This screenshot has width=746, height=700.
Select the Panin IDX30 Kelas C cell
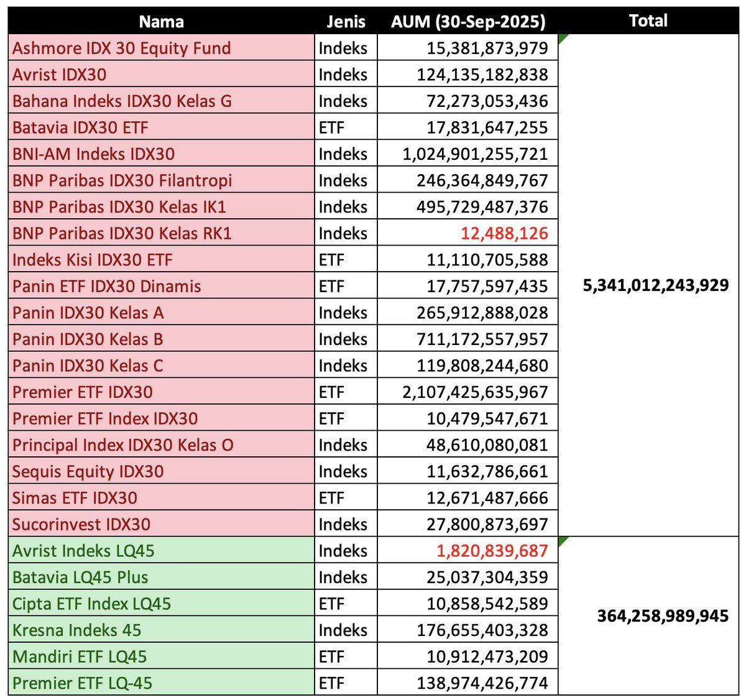(x=162, y=366)
